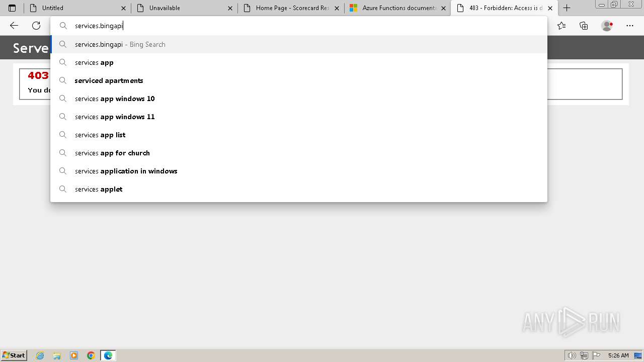Launch Google Chrome from taskbar
Screen dimensions: 644x362
(91, 355)
